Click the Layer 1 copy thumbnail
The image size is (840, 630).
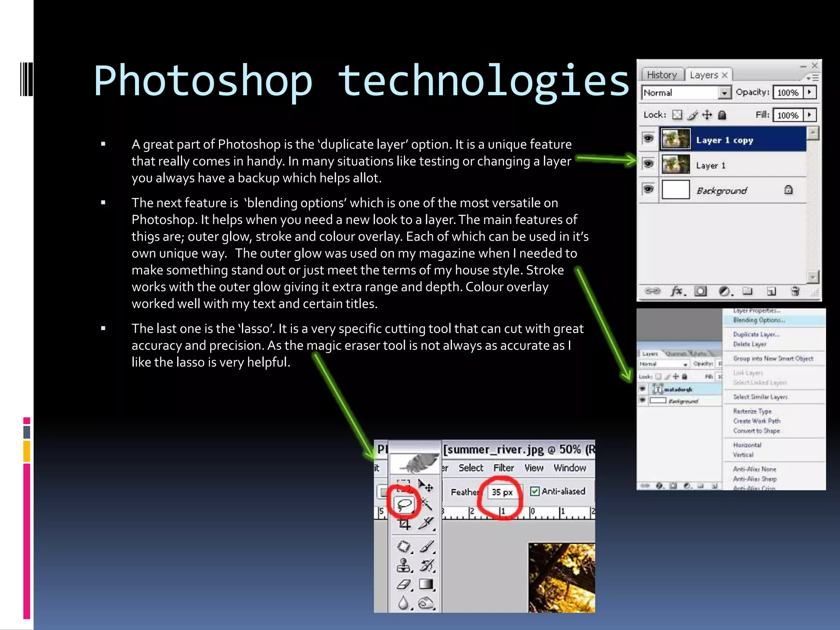(676, 139)
